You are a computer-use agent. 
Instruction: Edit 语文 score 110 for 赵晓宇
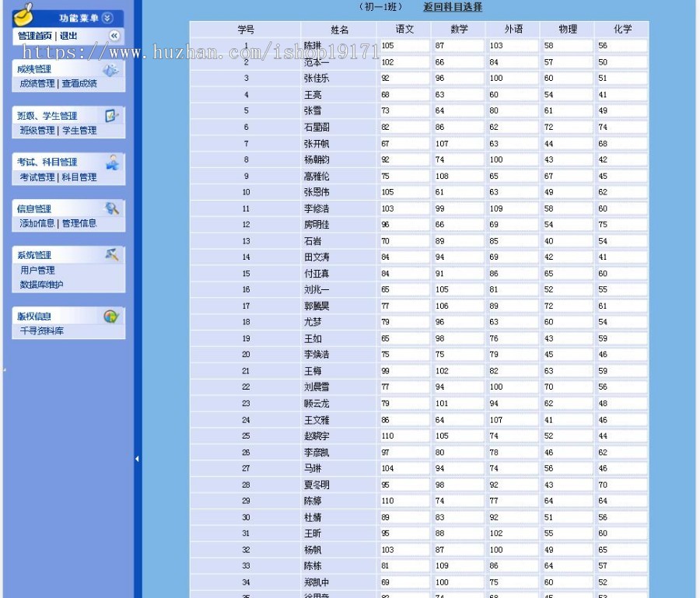click(404, 436)
